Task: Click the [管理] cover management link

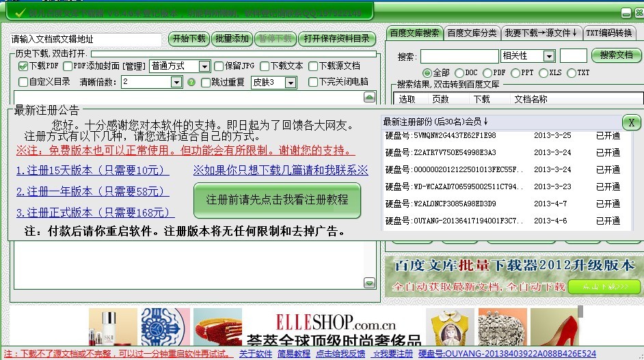Action: coord(134,66)
